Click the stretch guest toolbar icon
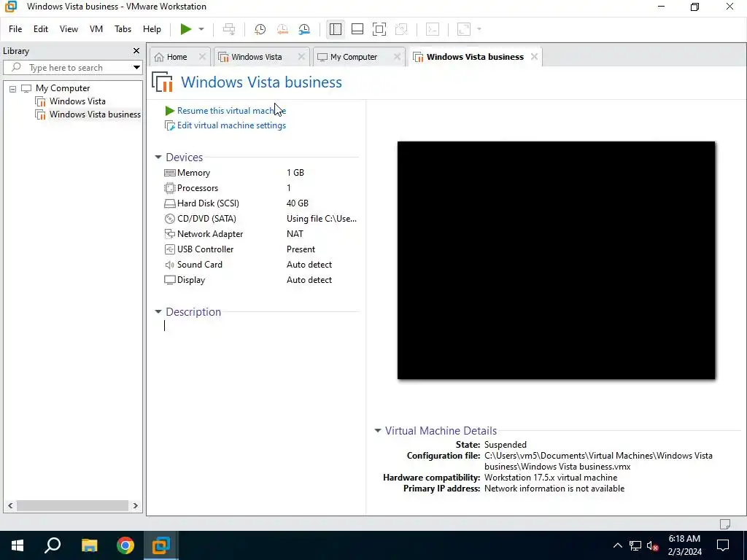 464,29
